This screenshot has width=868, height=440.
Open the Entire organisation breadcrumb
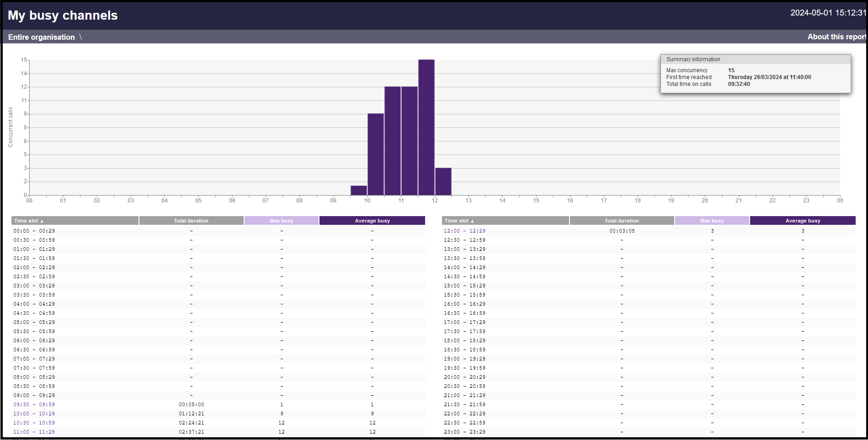pyautogui.click(x=41, y=37)
